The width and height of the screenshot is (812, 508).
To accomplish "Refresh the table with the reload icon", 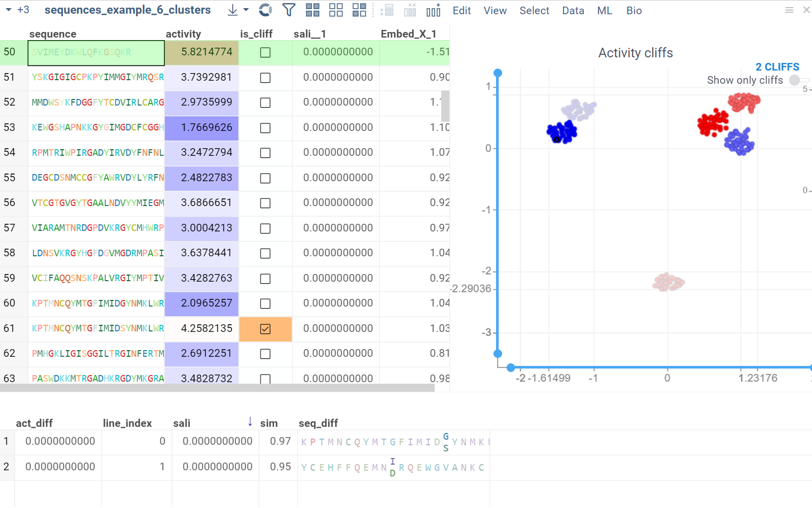I will tap(264, 10).
